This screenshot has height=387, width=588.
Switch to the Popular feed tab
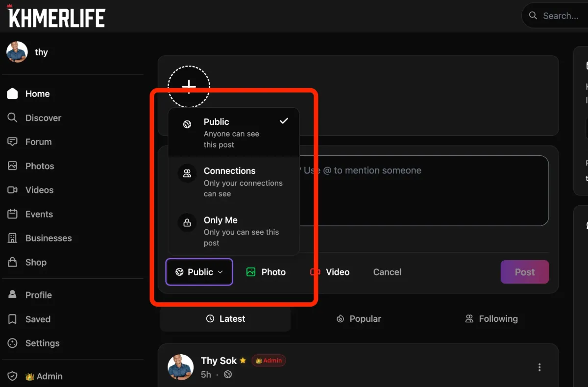pos(359,319)
